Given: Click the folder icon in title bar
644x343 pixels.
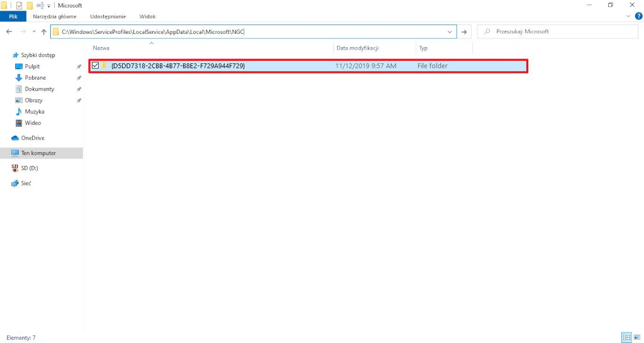Looking at the screenshot, I should tap(4, 5).
